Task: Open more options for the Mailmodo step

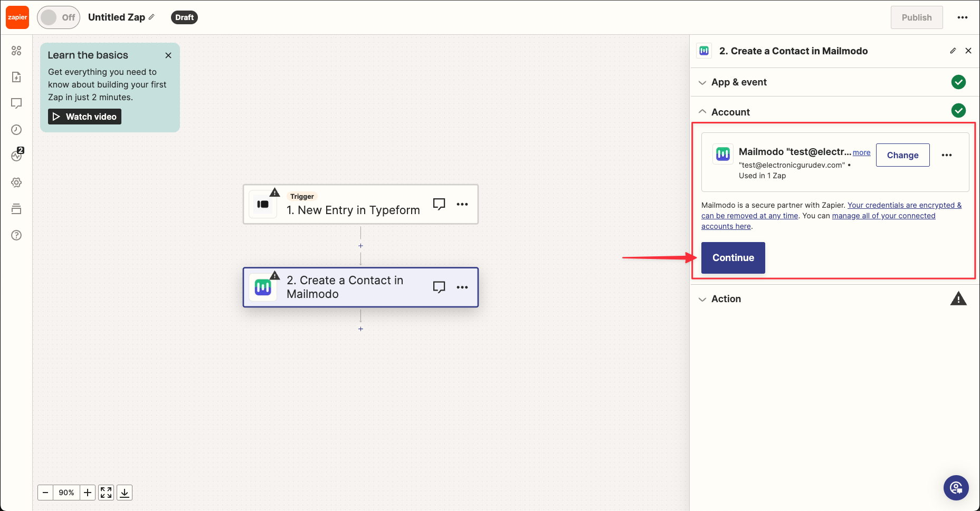Action: point(462,287)
